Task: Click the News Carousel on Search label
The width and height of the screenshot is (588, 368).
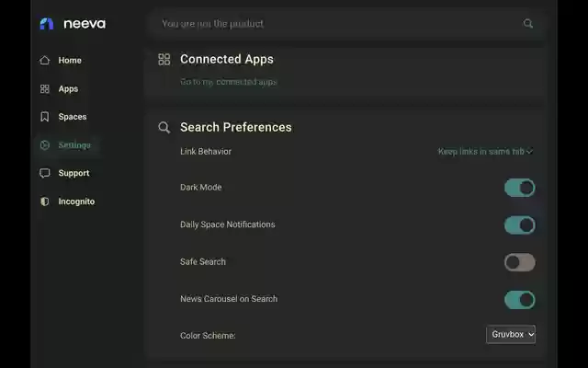Action: click(x=229, y=299)
